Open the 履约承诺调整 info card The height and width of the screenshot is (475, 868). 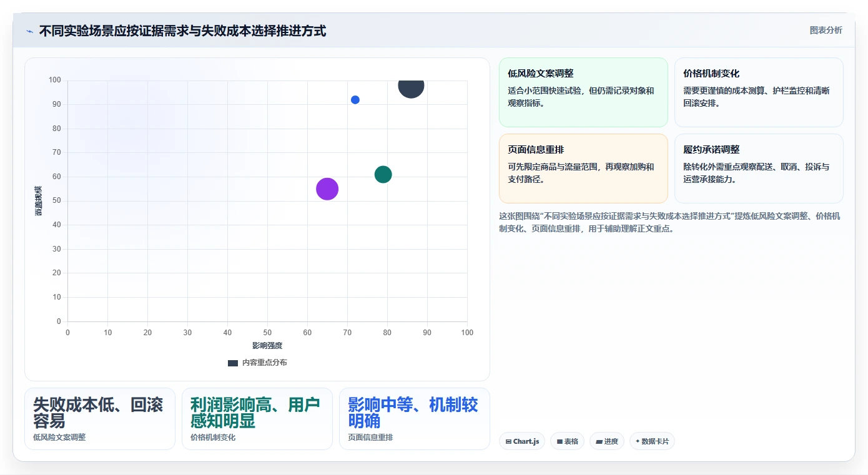[759, 169]
